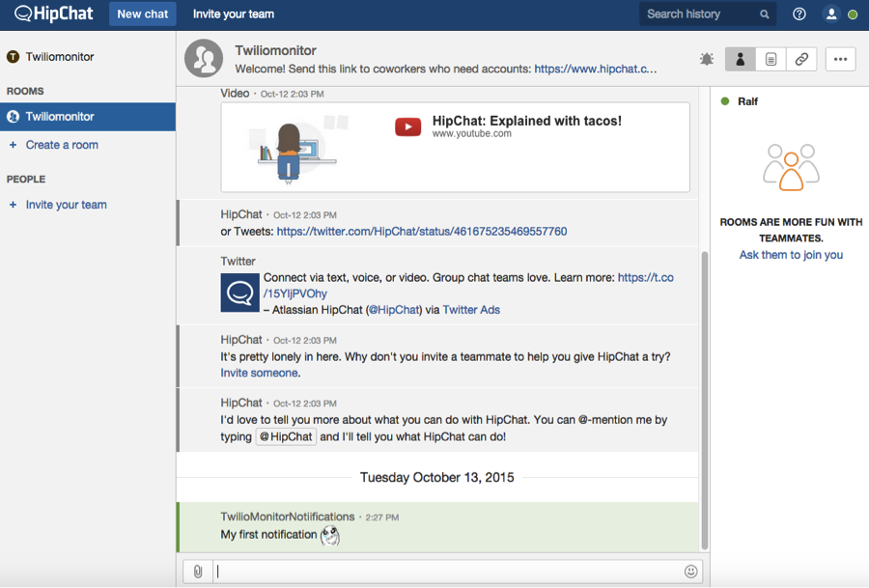Click the @HipChat mention tag
Screen dimensions: 869x588
286,436
